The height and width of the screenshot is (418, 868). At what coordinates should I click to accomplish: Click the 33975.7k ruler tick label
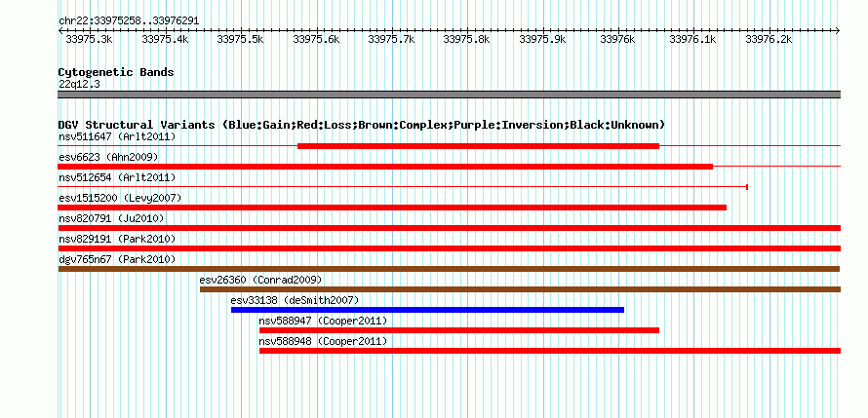point(391,40)
